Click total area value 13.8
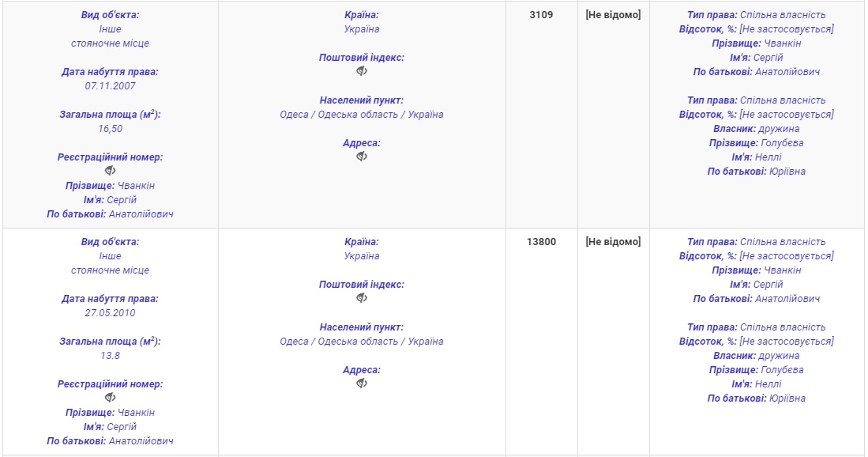This screenshot has width=868, height=457. coord(111,355)
